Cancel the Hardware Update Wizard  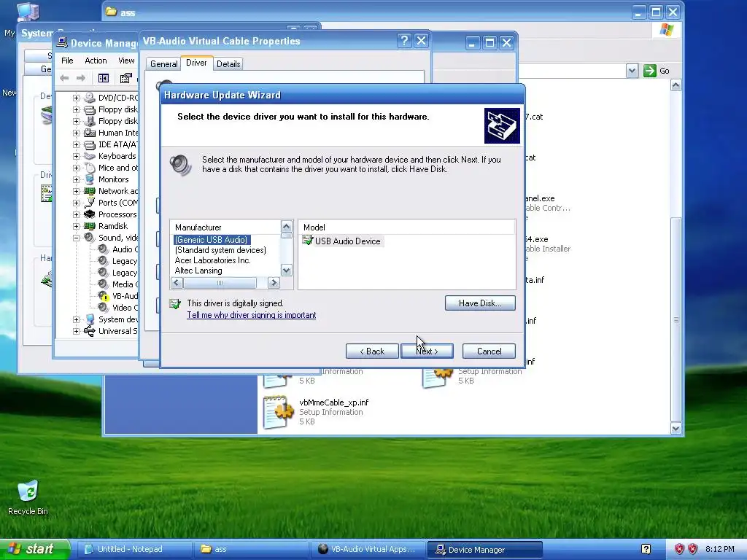(x=489, y=351)
